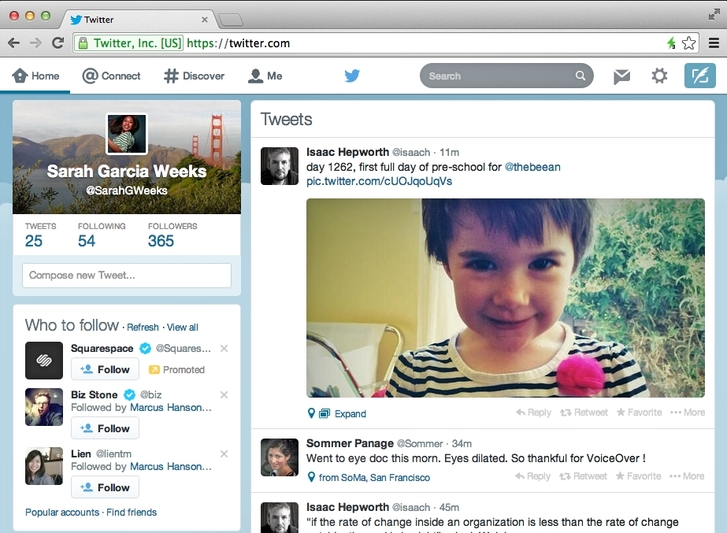Click into the Compose new Tweet field
727x533 pixels.
[x=126, y=275]
